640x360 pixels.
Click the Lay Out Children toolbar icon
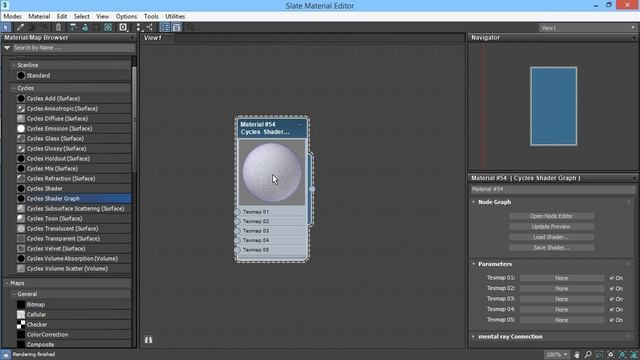[x=150, y=27]
